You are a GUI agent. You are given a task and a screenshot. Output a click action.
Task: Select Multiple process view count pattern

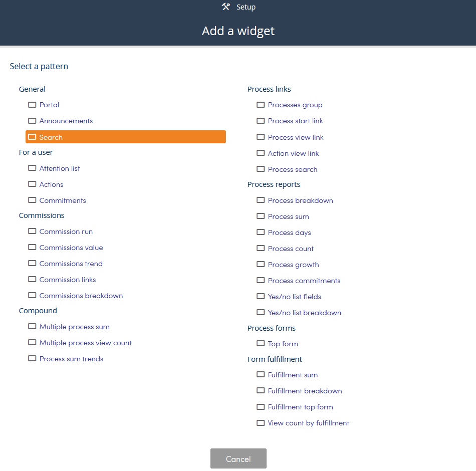(85, 343)
